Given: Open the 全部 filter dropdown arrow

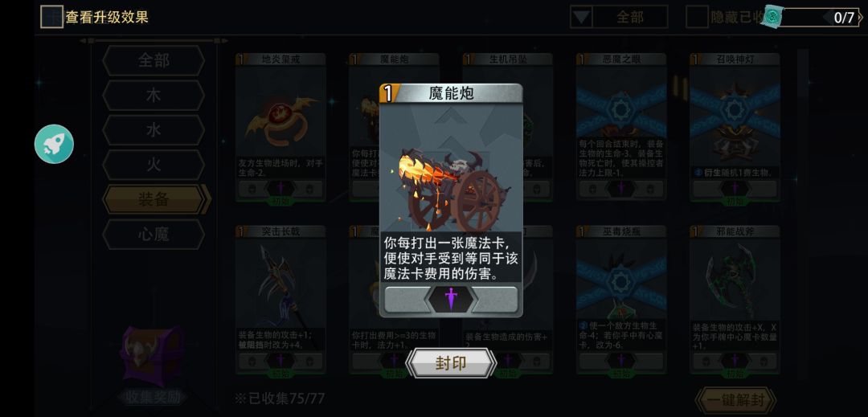Looking at the screenshot, I should [x=581, y=17].
